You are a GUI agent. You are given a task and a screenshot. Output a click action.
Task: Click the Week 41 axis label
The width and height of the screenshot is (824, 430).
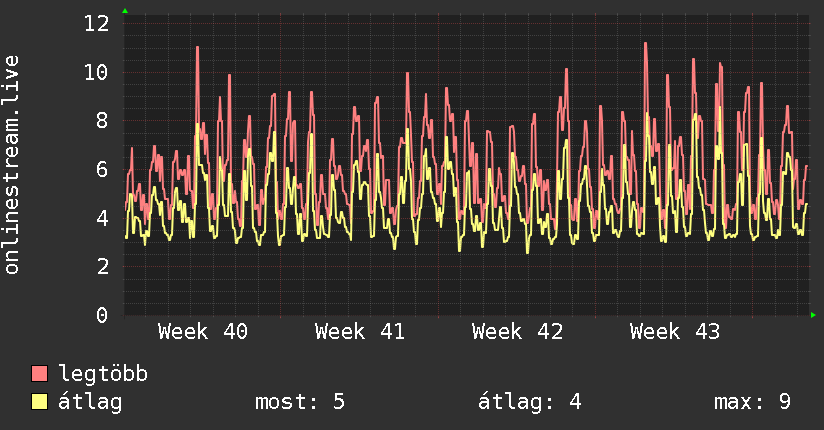(360, 332)
